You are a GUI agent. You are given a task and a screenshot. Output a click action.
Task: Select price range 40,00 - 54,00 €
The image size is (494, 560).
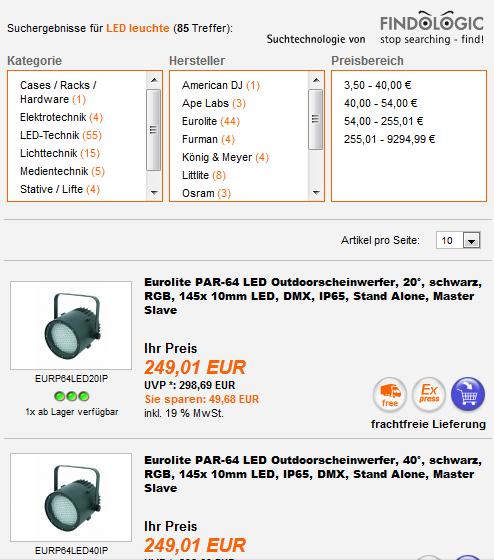click(380, 103)
